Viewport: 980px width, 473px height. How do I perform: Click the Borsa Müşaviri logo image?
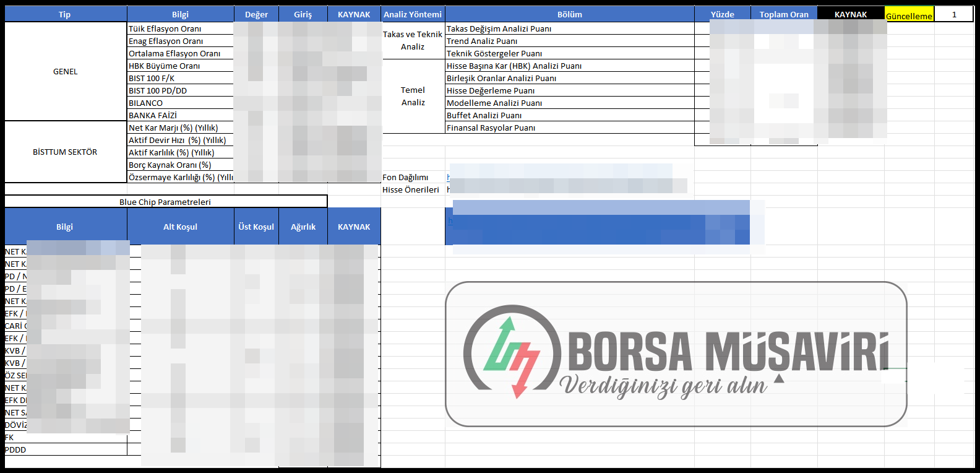(676, 354)
